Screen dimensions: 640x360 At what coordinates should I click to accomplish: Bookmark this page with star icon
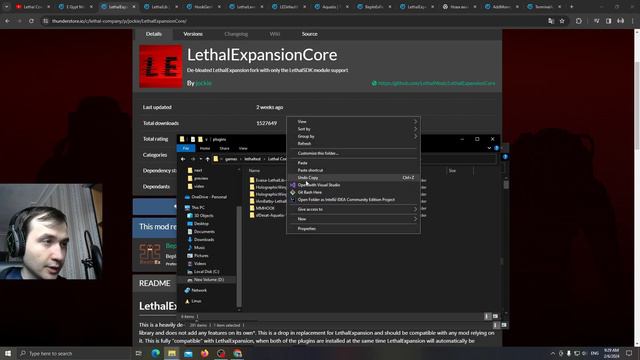tap(562, 21)
